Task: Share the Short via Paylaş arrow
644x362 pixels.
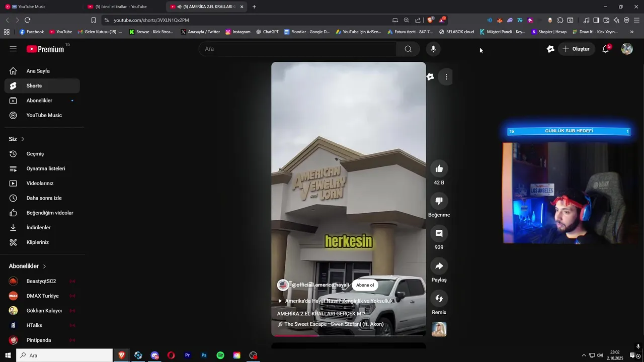Action: tap(439, 266)
